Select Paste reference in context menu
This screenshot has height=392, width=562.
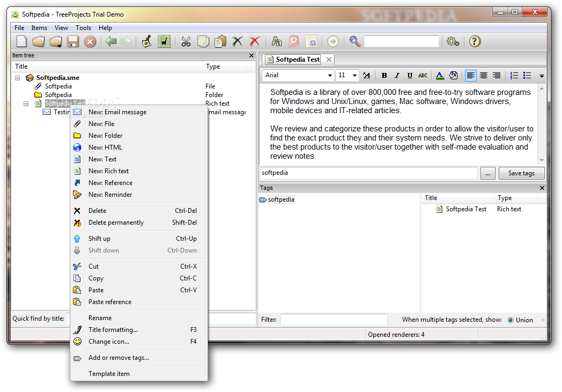click(139, 302)
